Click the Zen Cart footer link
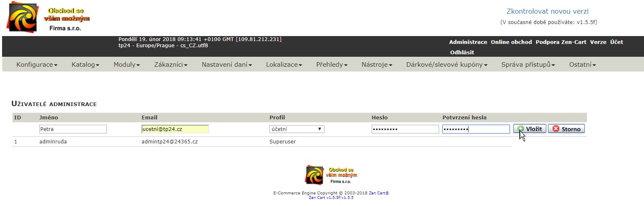644x206 pixels. point(379,193)
